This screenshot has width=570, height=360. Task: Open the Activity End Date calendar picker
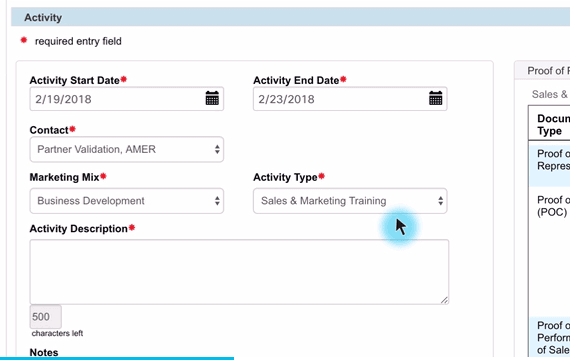click(435, 98)
